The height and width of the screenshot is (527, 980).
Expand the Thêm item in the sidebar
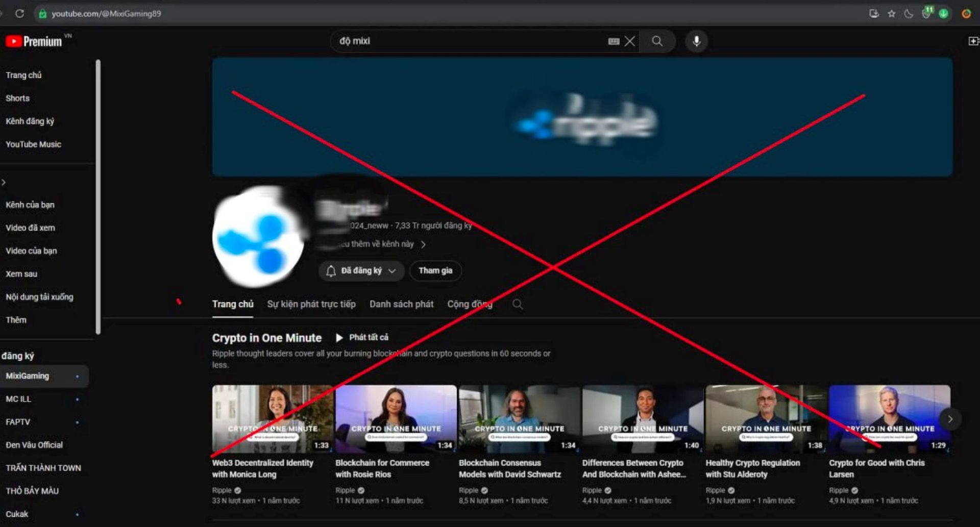click(x=16, y=320)
